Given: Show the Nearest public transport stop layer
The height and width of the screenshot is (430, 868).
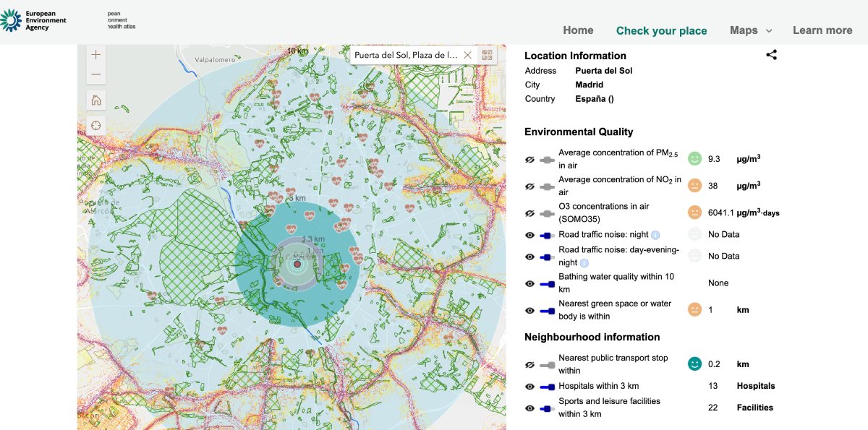Looking at the screenshot, I should point(530,364).
